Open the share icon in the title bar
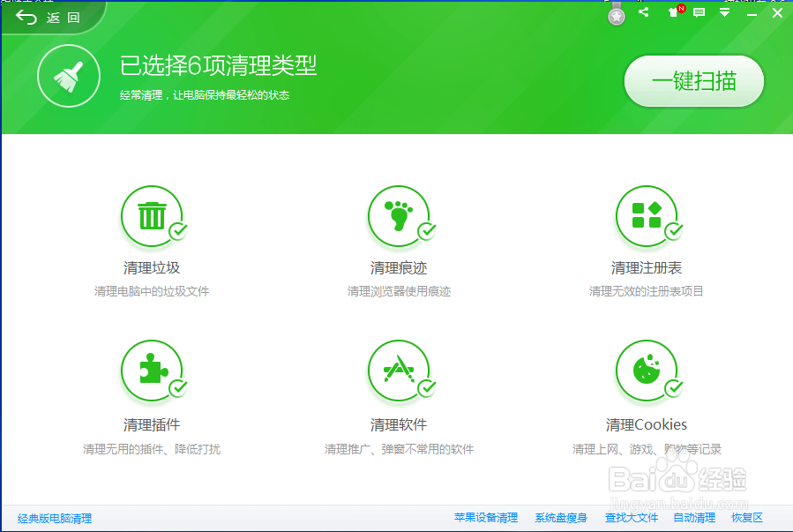The image size is (793, 532). (643, 12)
